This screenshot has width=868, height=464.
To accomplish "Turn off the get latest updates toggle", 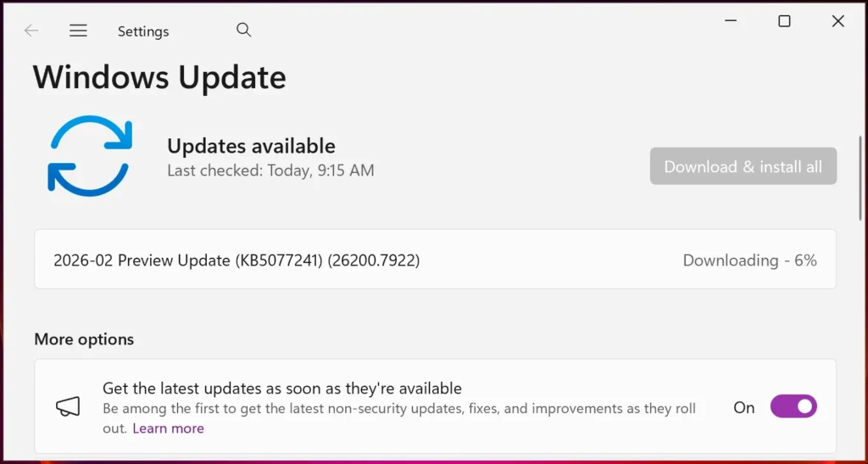I will point(793,407).
